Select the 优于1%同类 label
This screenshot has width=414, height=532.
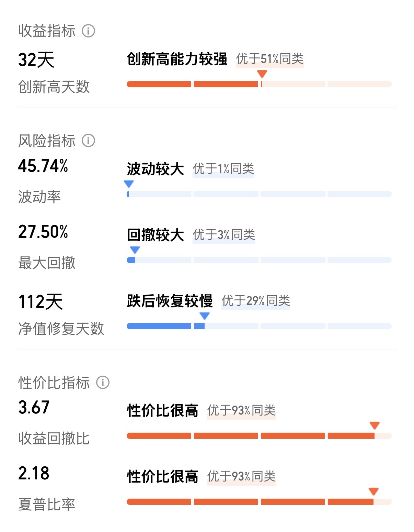coord(223,169)
